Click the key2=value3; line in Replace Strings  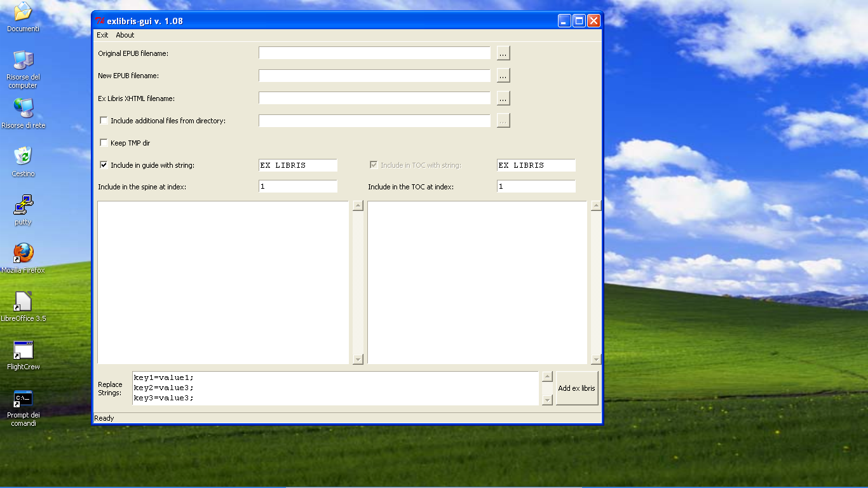[163, 388]
